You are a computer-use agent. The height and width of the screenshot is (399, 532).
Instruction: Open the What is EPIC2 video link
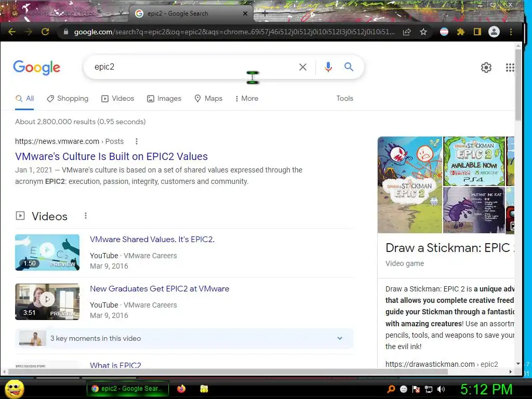115,365
